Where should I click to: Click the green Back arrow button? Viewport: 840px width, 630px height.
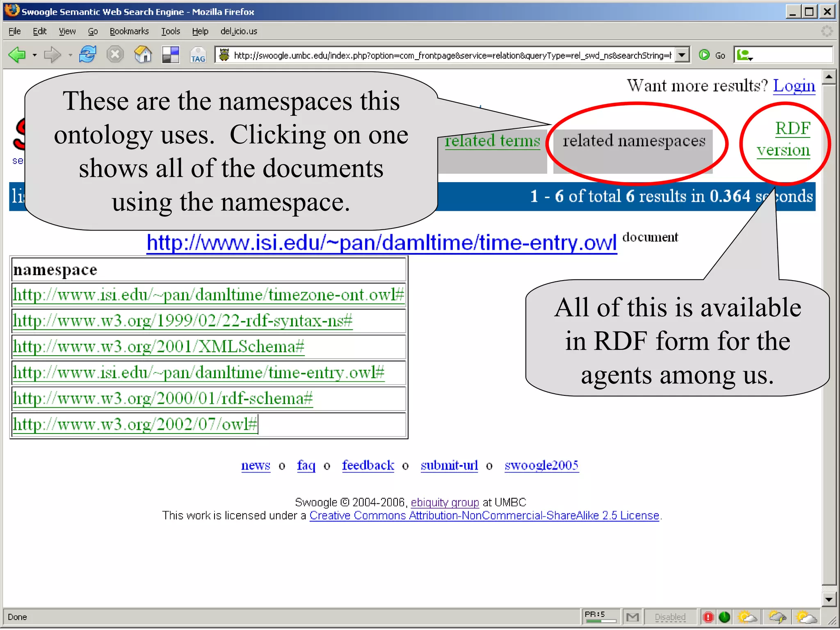(x=17, y=55)
